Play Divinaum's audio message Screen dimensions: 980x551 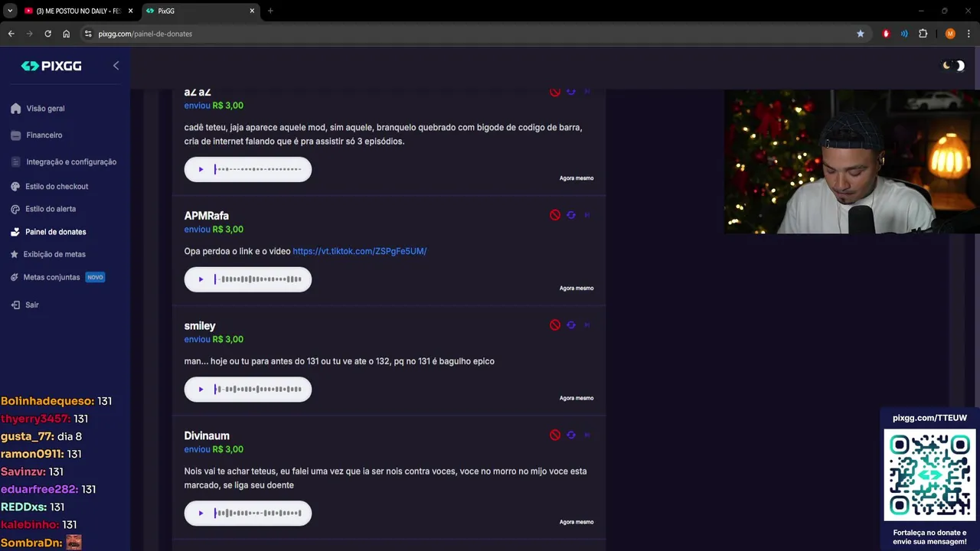(x=201, y=514)
